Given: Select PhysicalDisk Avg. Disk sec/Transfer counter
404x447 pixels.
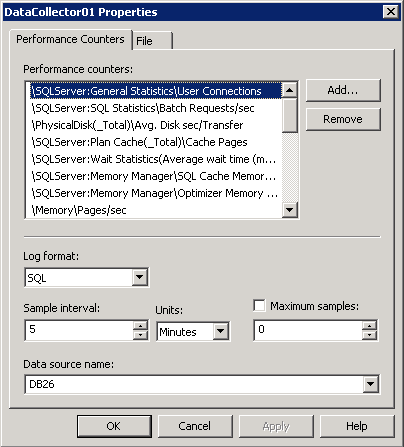Looking at the screenshot, I should pos(156,125).
